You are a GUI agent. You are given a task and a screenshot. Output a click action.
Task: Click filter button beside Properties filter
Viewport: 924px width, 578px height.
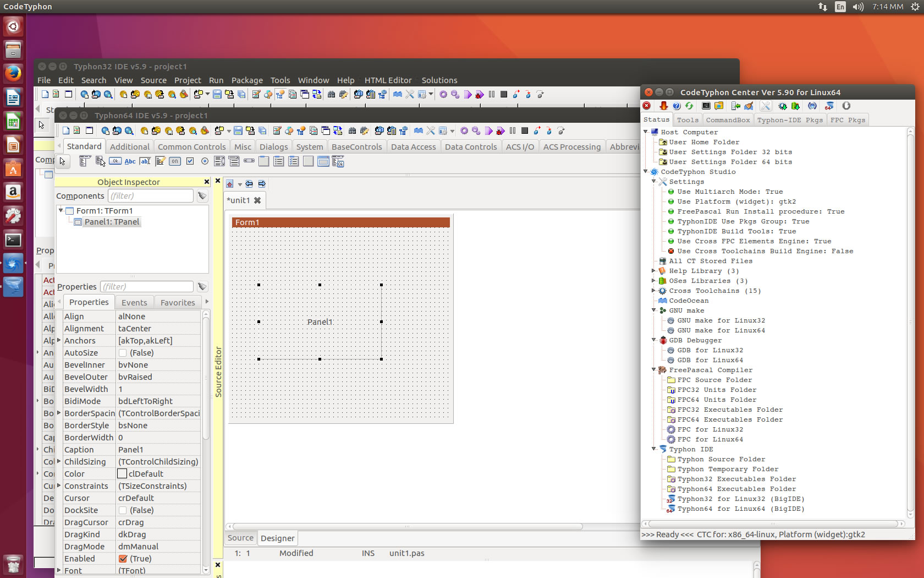[x=202, y=287]
